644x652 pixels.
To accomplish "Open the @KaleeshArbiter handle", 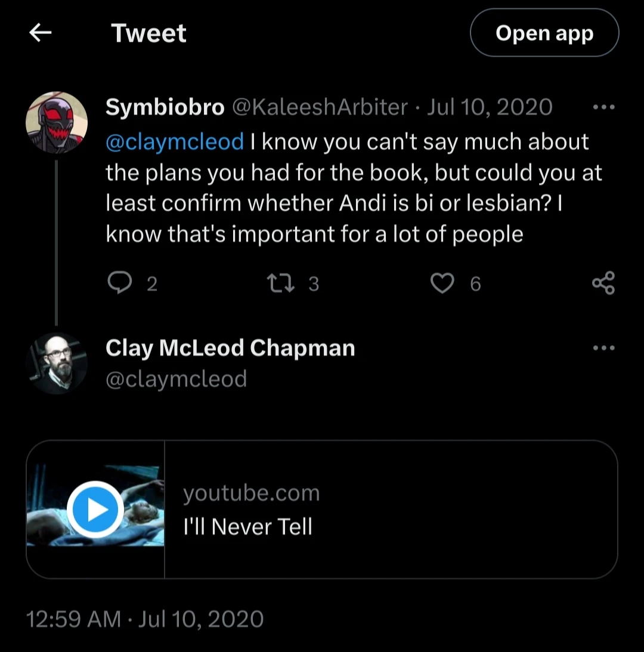I will [319, 107].
